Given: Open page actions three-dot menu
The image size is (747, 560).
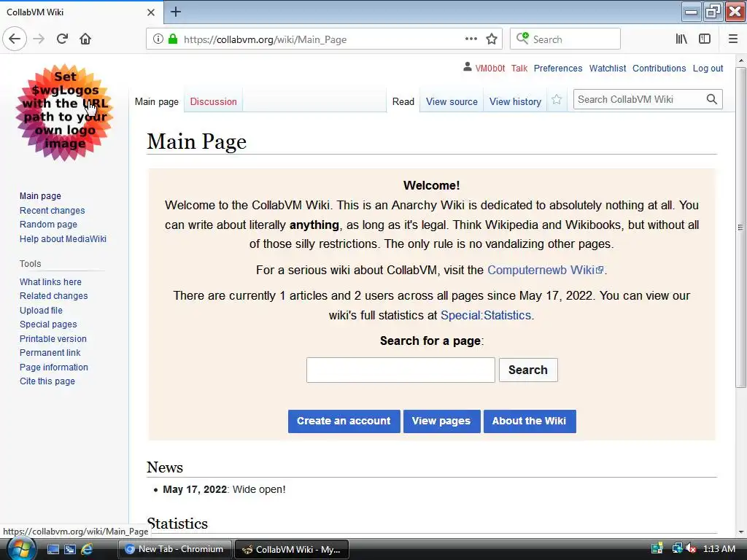Looking at the screenshot, I should (471, 39).
